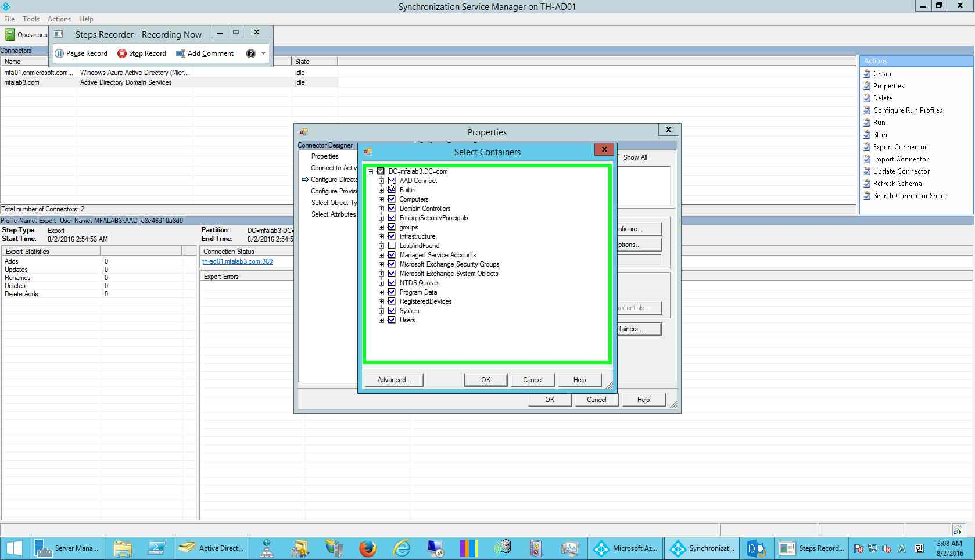Click the State column header
The image size is (975, 560).
[x=314, y=62]
